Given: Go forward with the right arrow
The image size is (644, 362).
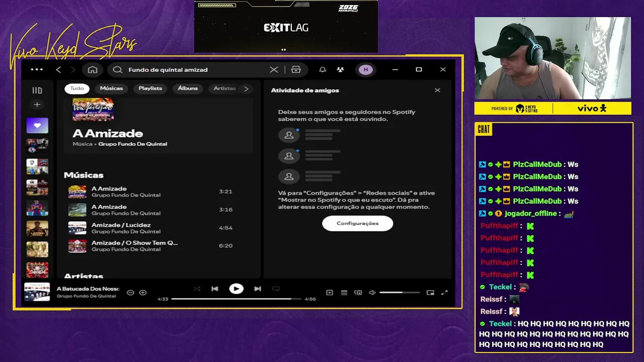Looking at the screenshot, I should (73, 69).
